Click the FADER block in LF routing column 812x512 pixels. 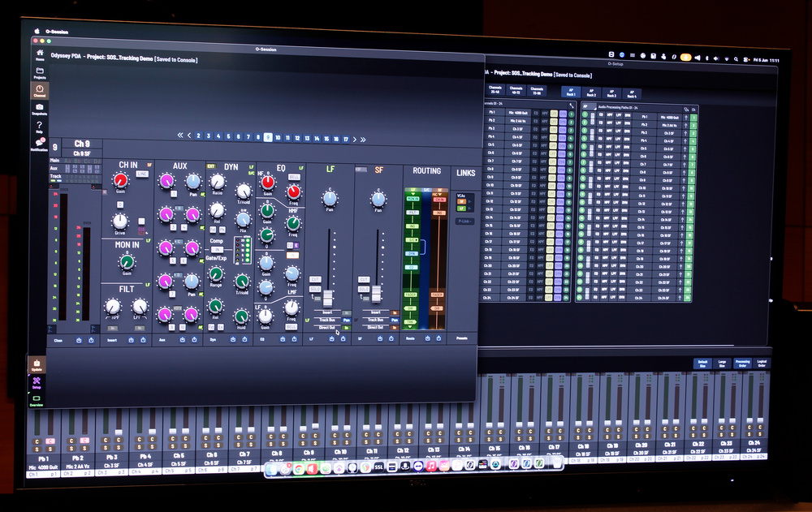coord(411,295)
